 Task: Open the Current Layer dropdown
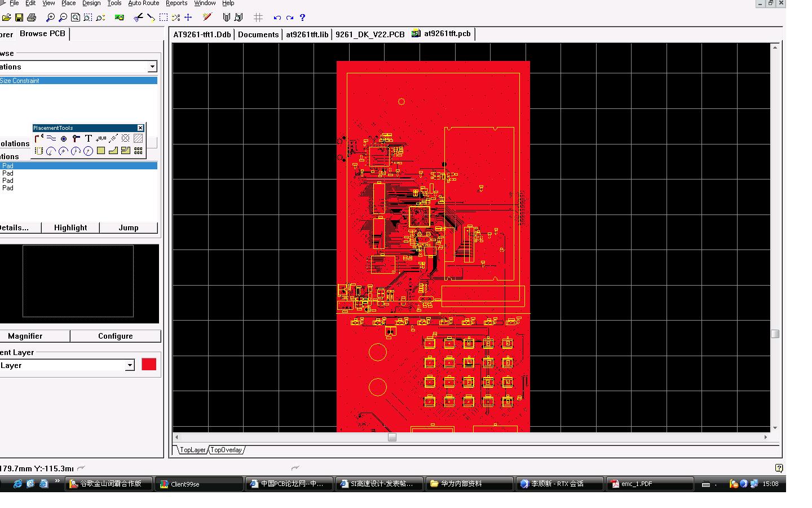tap(130, 365)
